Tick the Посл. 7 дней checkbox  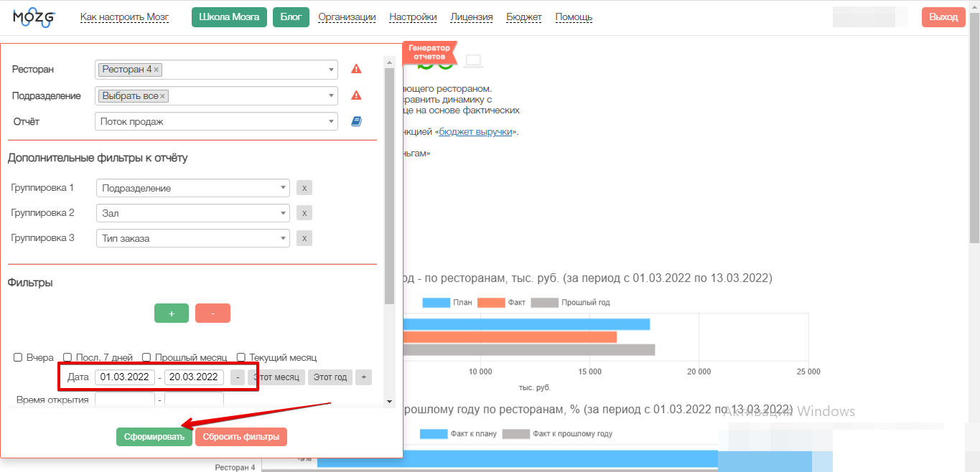point(67,357)
